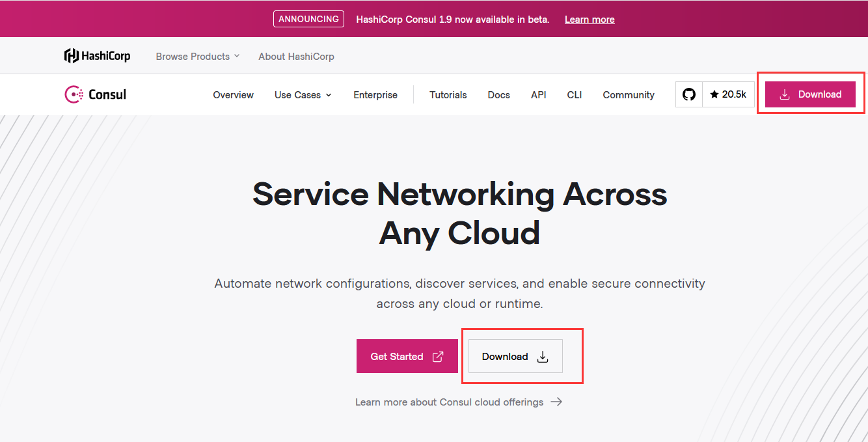Click the Get Started button
The height and width of the screenshot is (442, 868).
(x=407, y=356)
